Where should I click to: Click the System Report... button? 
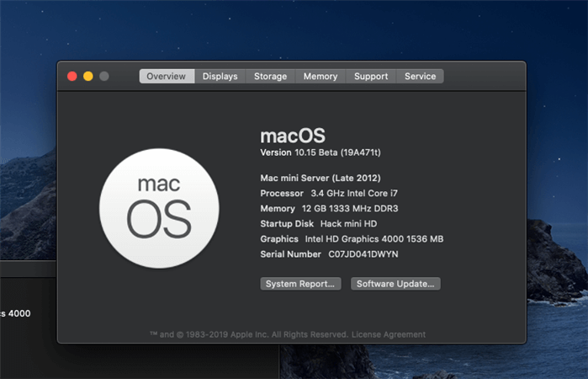click(x=300, y=284)
